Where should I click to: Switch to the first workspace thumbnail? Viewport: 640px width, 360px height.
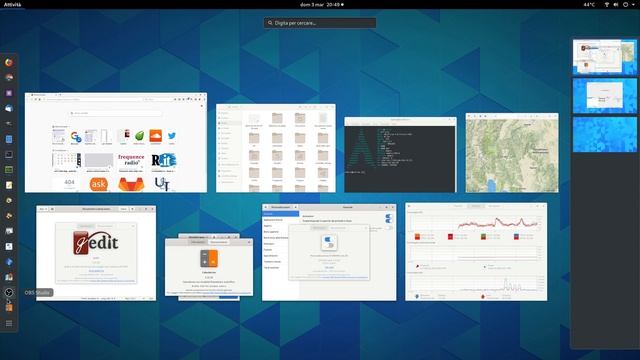[604, 57]
